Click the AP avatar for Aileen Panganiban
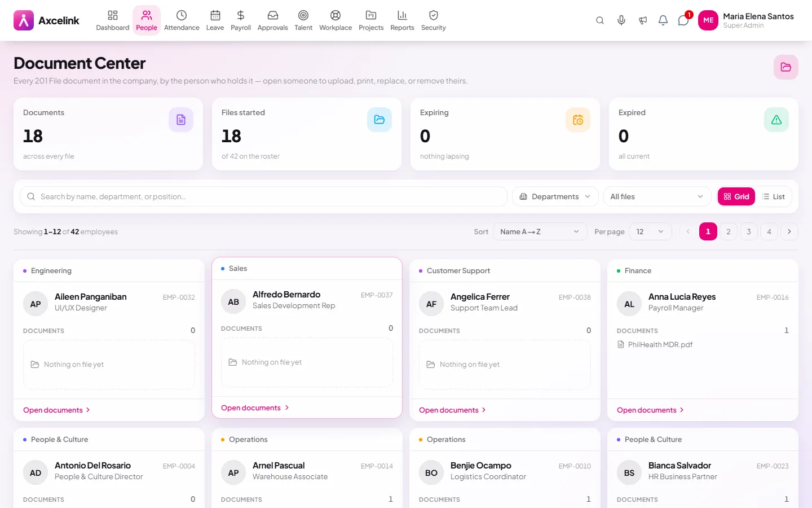812x508 pixels. click(x=36, y=304)
